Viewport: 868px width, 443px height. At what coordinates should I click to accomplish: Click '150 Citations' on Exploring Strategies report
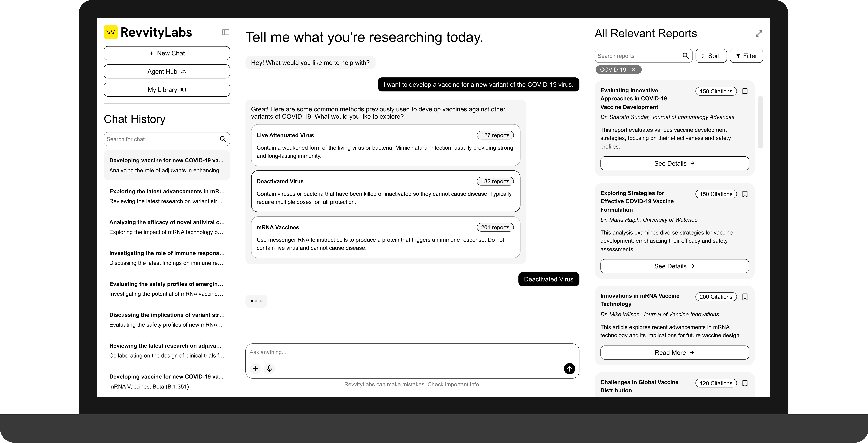pos(716,194)
